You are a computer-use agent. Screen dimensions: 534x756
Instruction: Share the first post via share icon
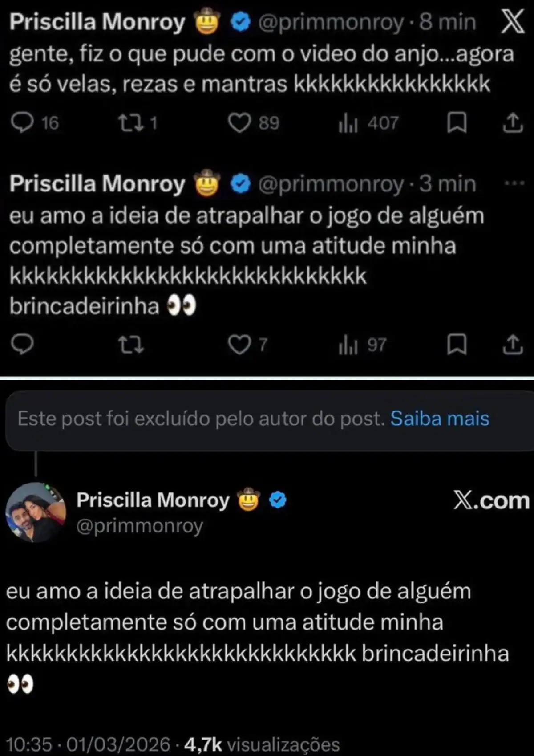tap(513, 123)
